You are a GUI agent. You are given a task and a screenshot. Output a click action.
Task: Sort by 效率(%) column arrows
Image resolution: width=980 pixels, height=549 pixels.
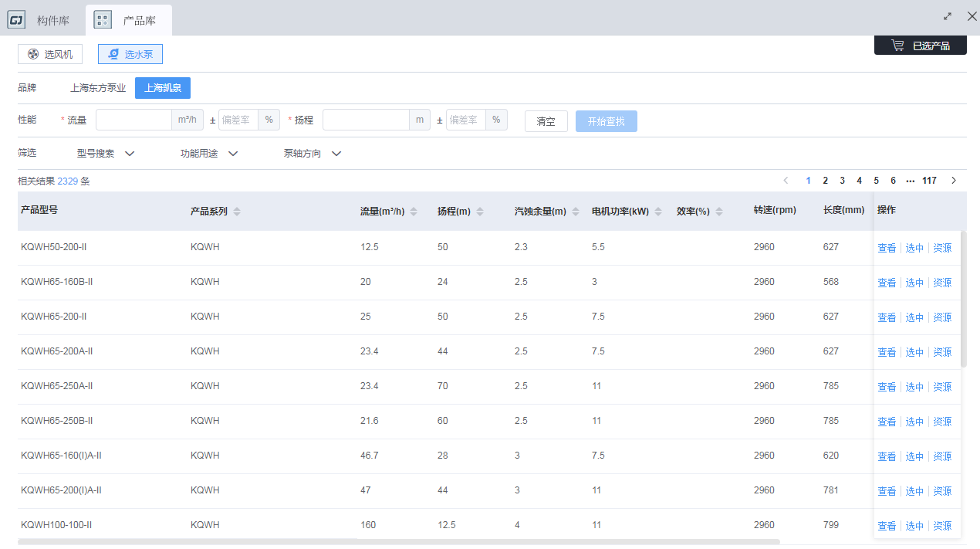pyautogui.click(x=719, y=212)
